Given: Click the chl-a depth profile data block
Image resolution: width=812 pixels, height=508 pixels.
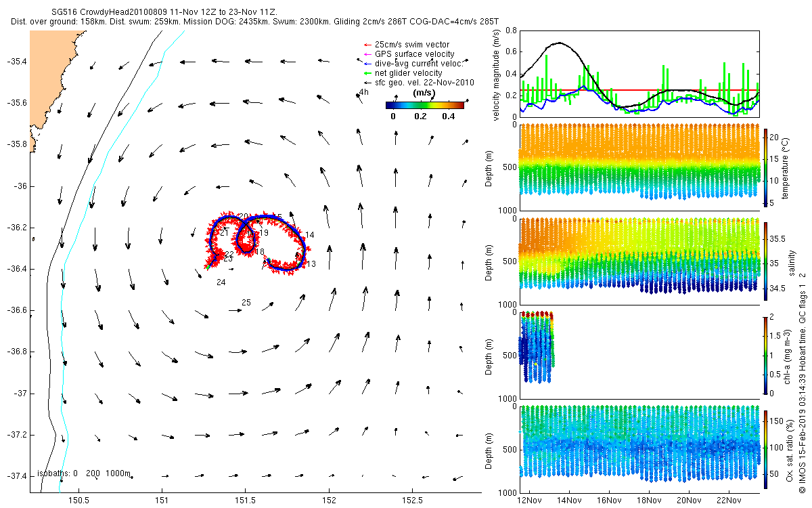Looking at the screenshot, I should point(537,345).
